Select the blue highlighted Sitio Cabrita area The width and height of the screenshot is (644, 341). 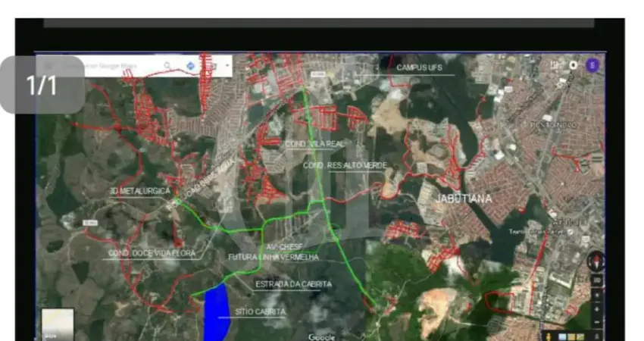(217, 312)
